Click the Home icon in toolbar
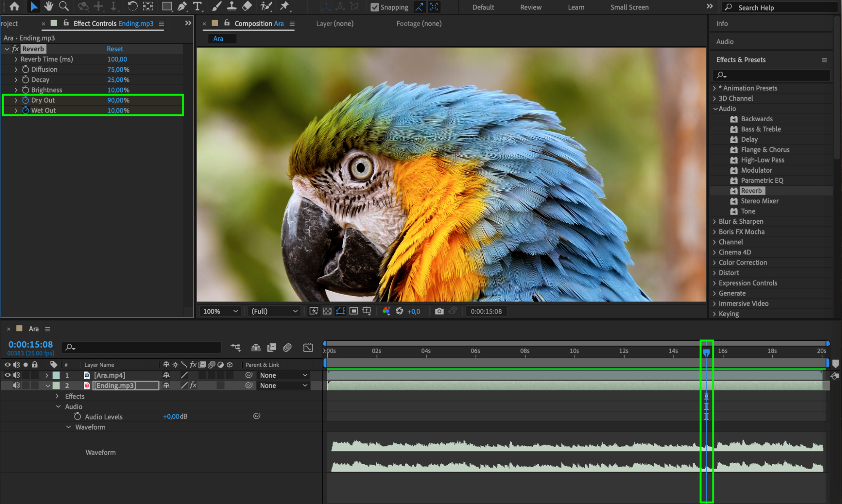Viewport: 842px width, 504px height. tap(14, 6)
